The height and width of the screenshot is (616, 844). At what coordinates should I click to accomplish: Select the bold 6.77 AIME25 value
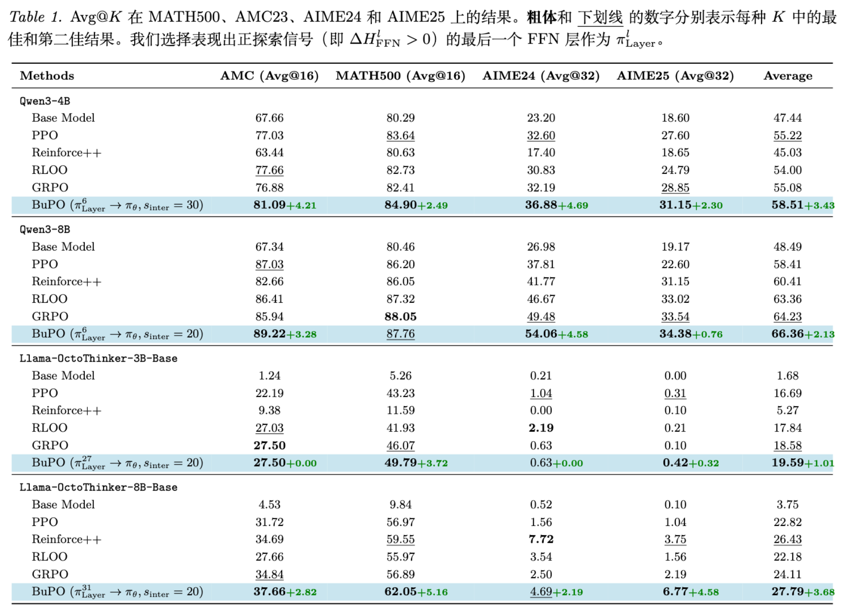point(675,592)
